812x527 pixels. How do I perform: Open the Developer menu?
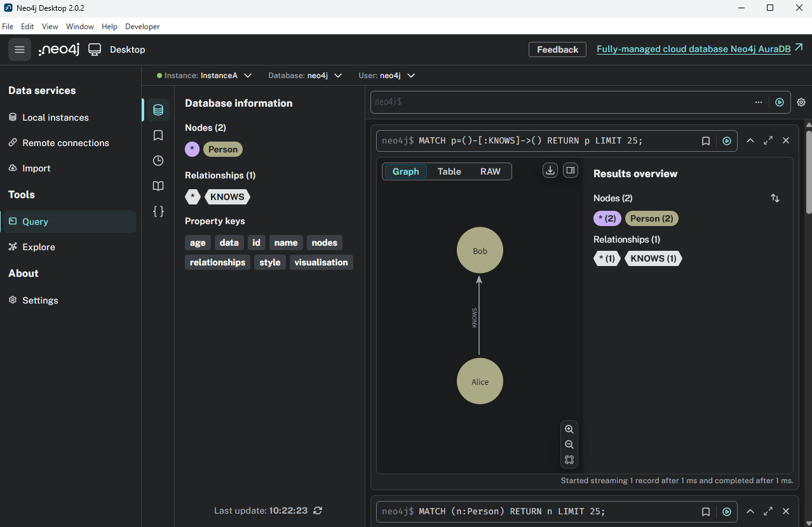pyautogui.click(x=142, y=27)
